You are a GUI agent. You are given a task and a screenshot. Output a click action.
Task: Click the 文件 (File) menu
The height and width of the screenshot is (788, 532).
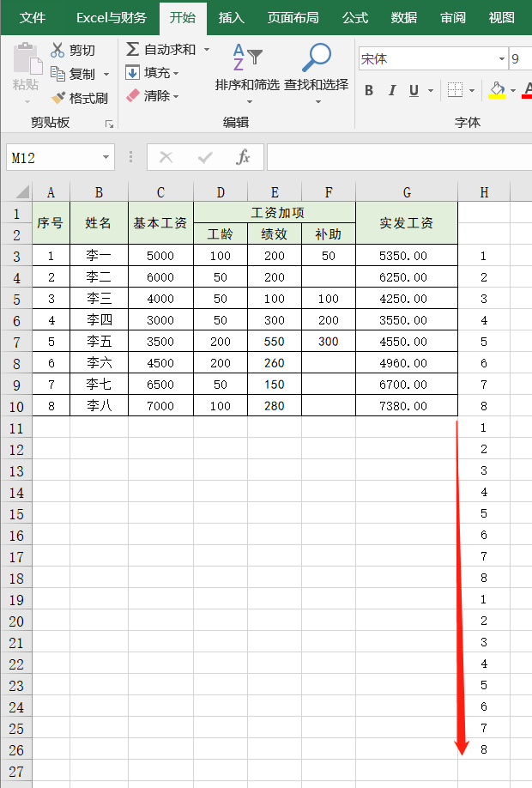click(x=33, y=17)
